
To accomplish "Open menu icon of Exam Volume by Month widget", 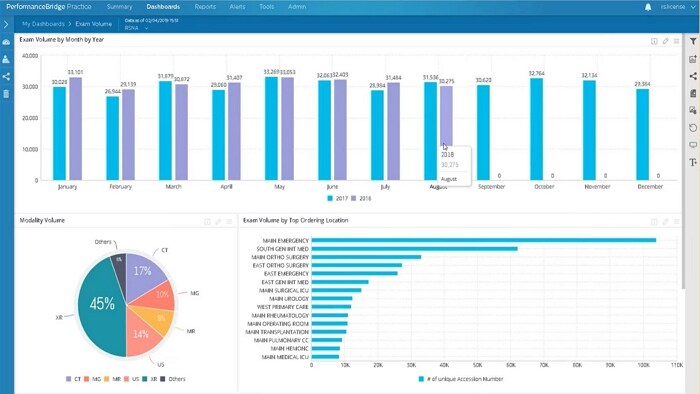I will tap(676, 41).
